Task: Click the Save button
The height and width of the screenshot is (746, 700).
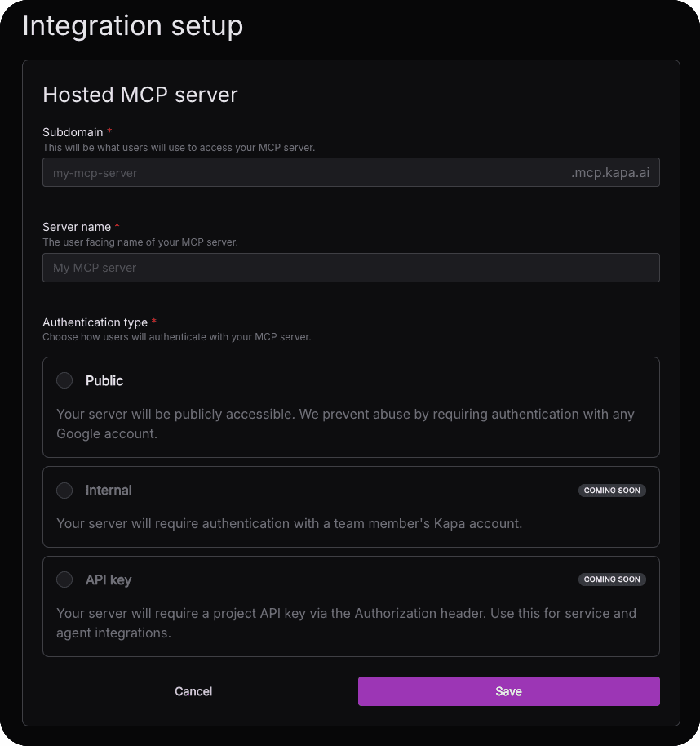Action: [508, 691]
